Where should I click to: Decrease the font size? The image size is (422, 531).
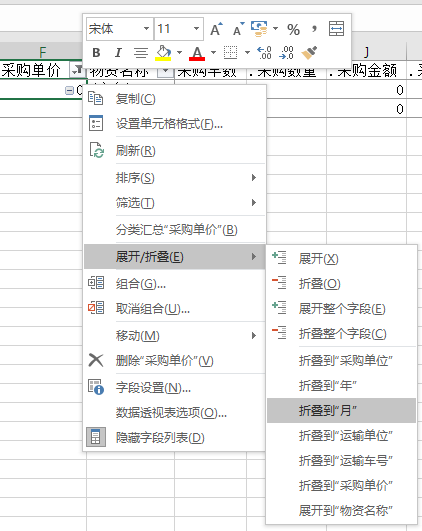pyautogui.click(x=239, y=29)
